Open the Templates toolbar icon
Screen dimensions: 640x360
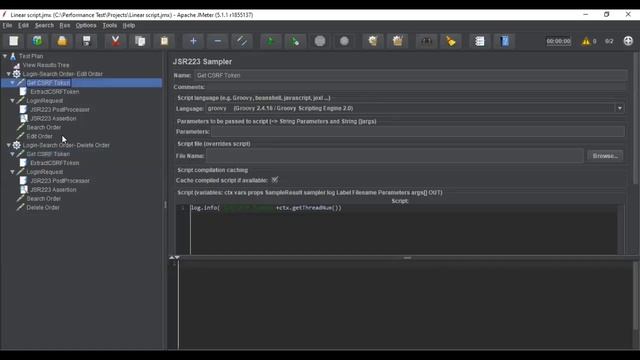pos(38,41)
